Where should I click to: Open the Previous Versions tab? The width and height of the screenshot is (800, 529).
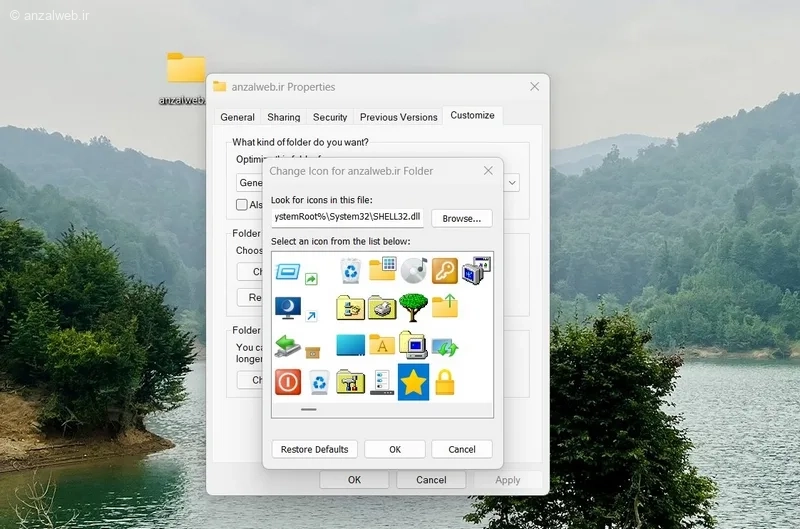[x=398, y=117]
